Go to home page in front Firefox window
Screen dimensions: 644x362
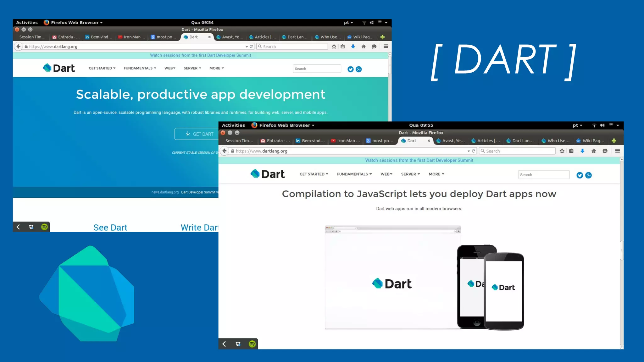point(594,151)
